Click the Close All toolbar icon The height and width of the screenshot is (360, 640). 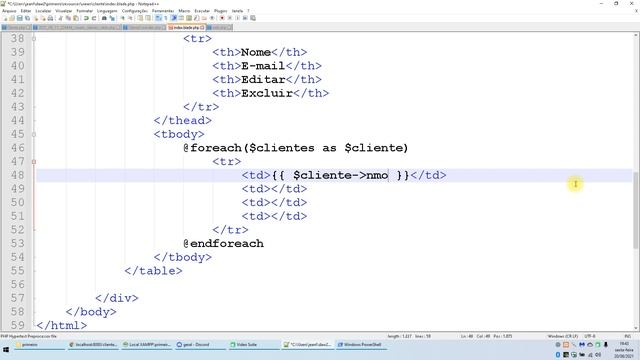[x=44, y=18]
